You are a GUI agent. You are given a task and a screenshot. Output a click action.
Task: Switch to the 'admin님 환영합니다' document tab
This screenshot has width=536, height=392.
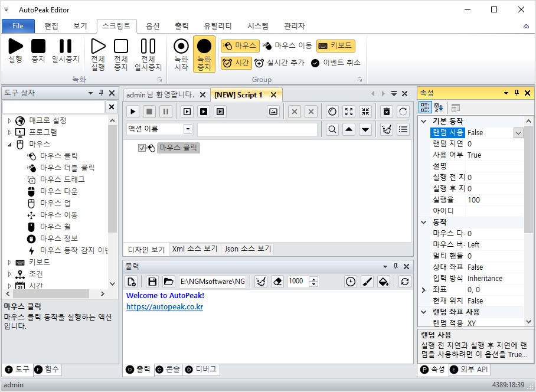(160, 94)
